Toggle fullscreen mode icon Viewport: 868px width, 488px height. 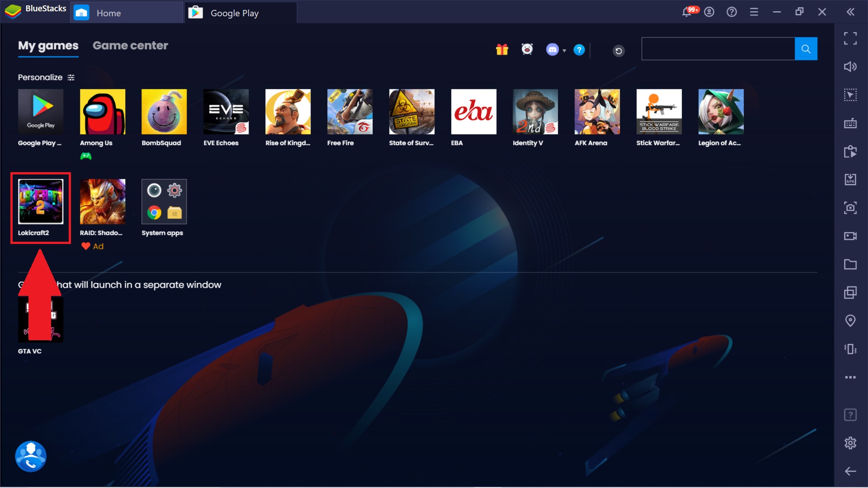point(850,38)
